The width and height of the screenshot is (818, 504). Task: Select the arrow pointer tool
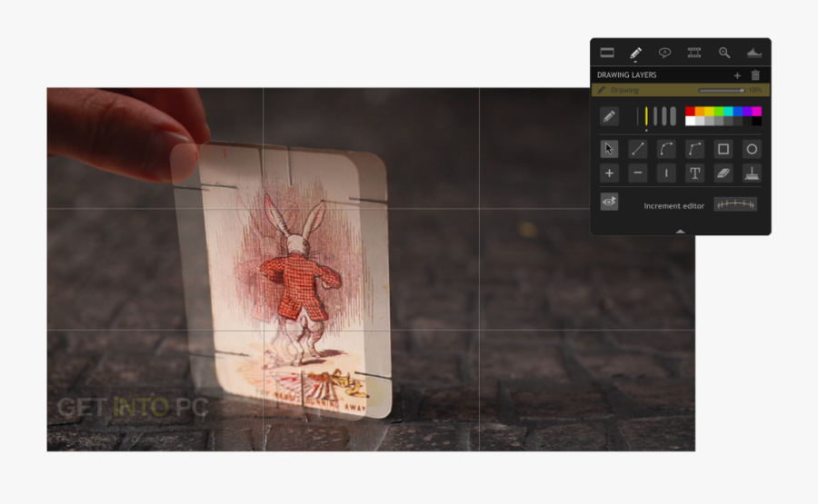pyautogui.click(x=609, y=149)
